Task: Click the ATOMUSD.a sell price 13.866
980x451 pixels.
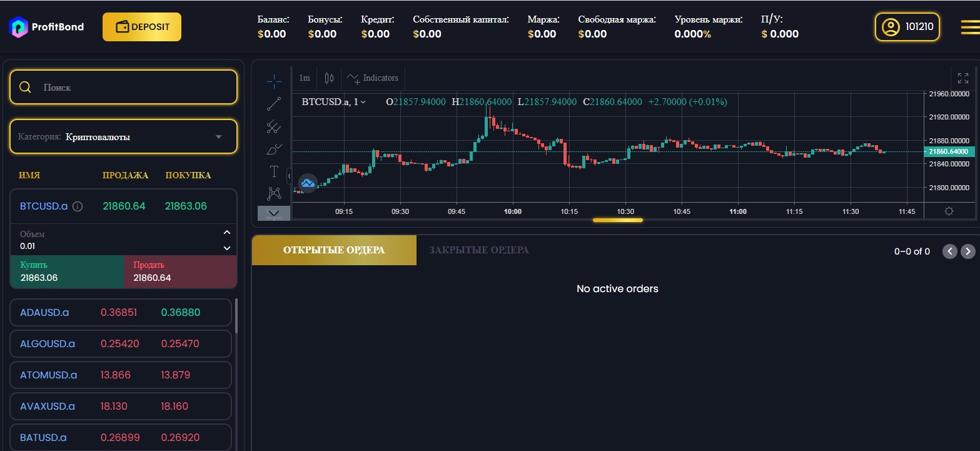Action: (116, 375)
